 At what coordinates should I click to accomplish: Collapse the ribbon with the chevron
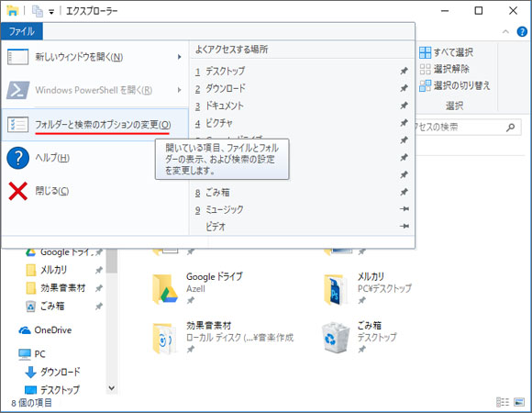coord(505,31)
